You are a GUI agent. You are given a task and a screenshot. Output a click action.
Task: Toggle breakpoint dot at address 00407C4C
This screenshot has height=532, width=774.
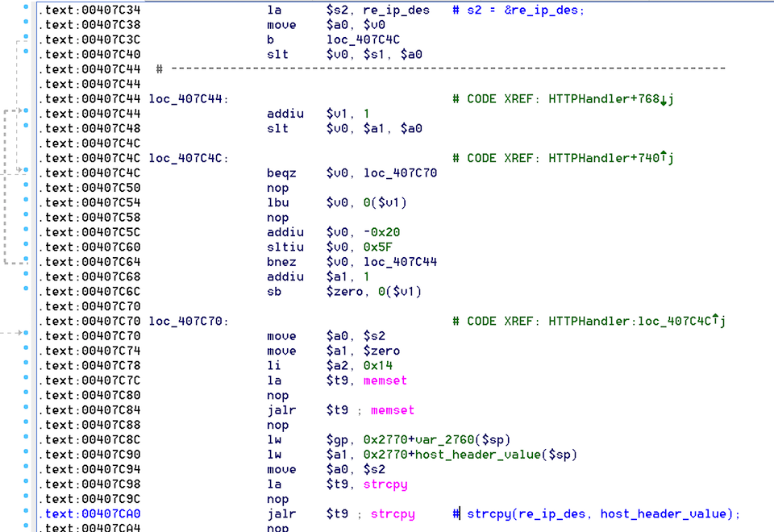26,170
